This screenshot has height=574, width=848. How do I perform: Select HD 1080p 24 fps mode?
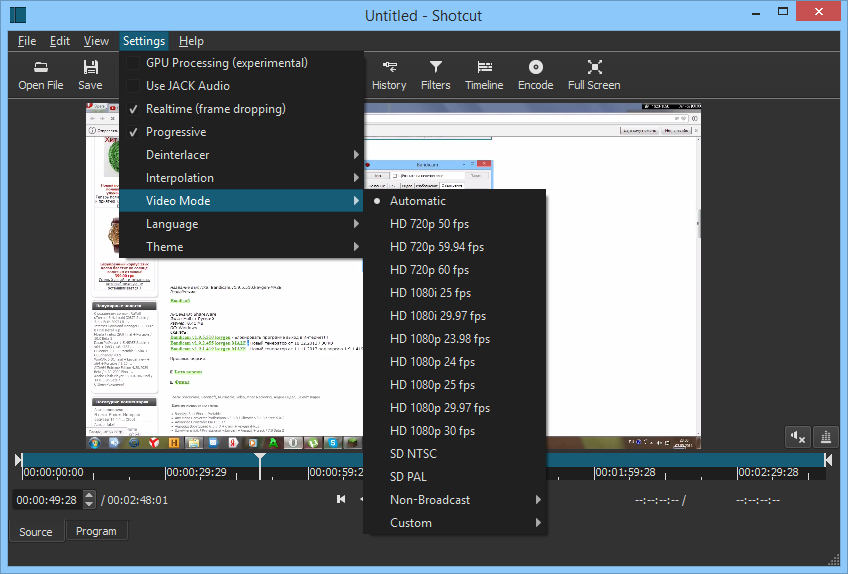click(455, 362)
